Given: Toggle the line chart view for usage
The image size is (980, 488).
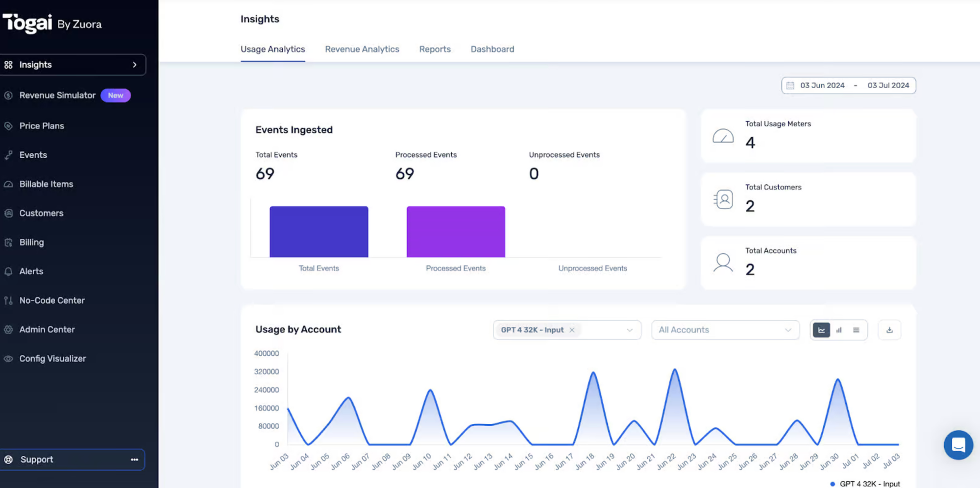Looking at the screenshot, I should (821, 330).
